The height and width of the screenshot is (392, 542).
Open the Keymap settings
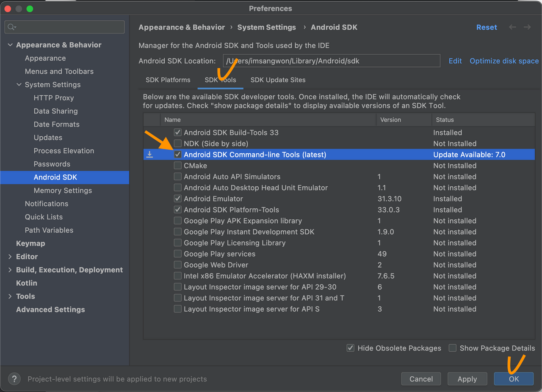point(30,243)
